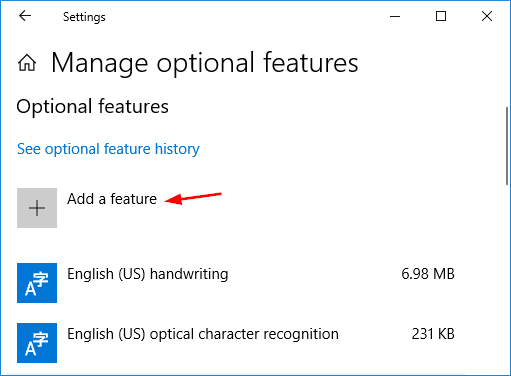Close the Settings window
511x376 pixels.
pos(487,16)
